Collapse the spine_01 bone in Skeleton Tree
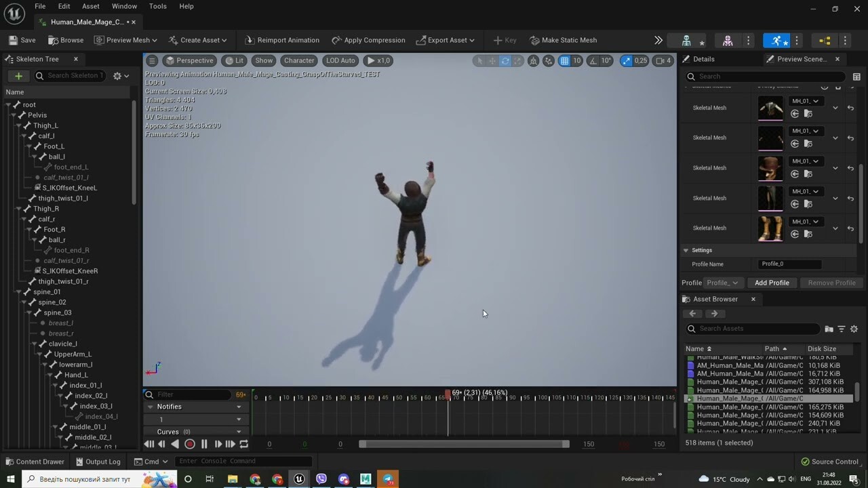 click(x=18, y=292)
